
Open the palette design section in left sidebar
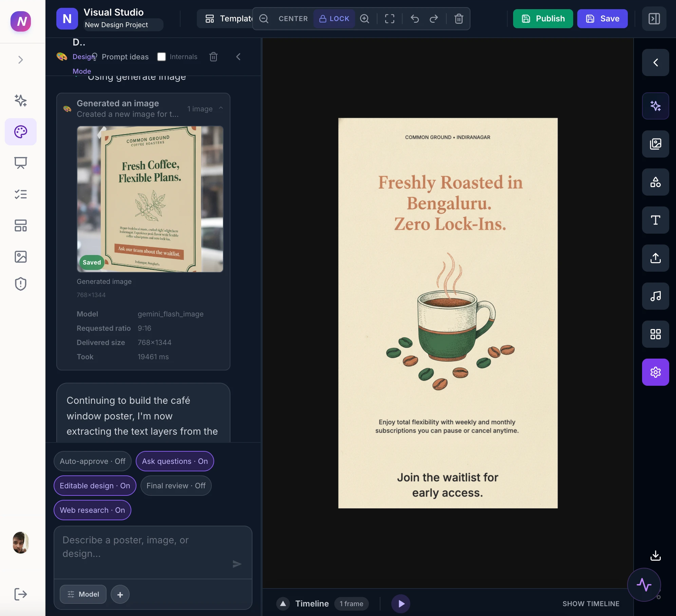[21, 132]
